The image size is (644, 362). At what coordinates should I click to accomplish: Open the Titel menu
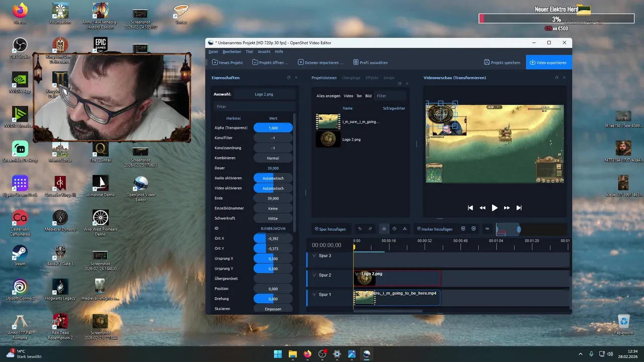(x=250, y=52)
